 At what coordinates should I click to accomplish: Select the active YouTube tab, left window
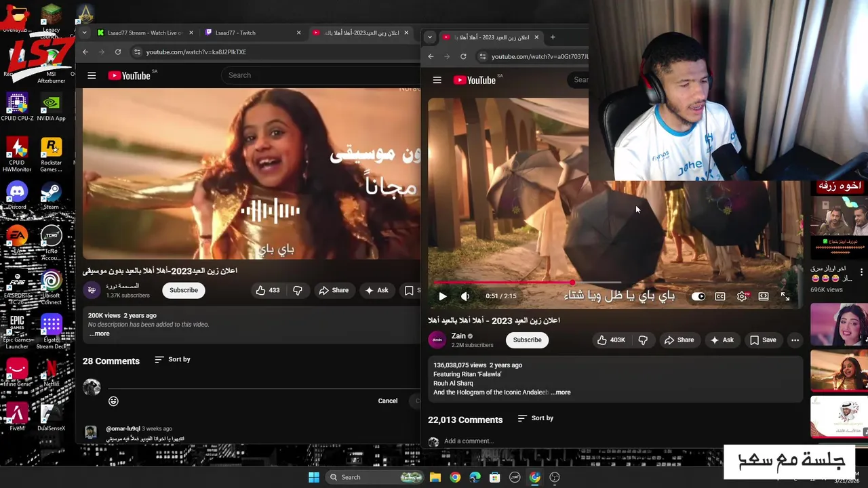pyautogui.click(x=361, y=33)
